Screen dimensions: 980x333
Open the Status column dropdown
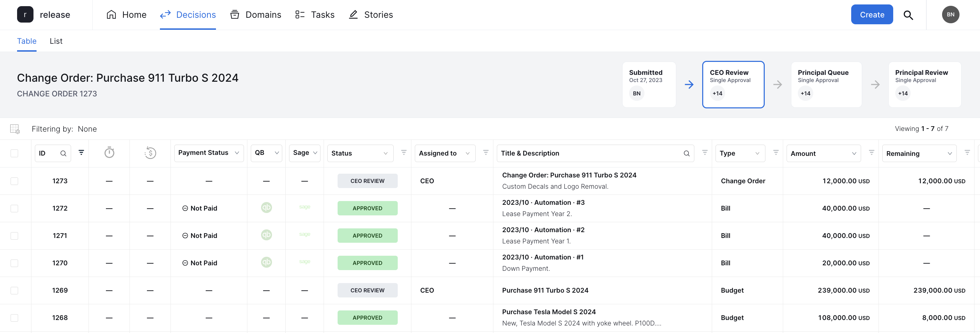[x=360, y=154]
